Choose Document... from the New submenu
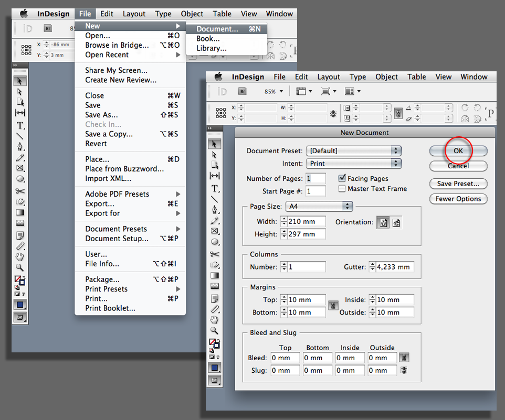505x420 pixels. 227,29
